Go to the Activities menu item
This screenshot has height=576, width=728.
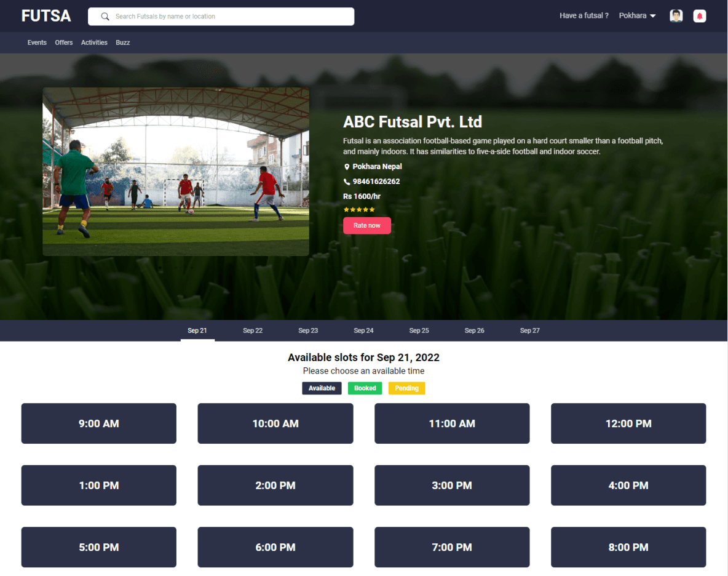94,42
